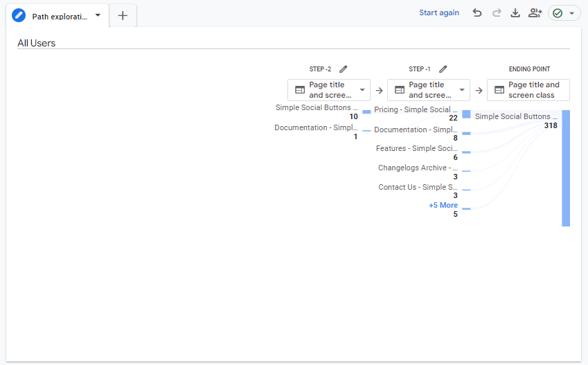The height and width of the screenshot is (365, 588).
Task: Click the page icon in STEP -2 selector
Action: pos(300,89)
